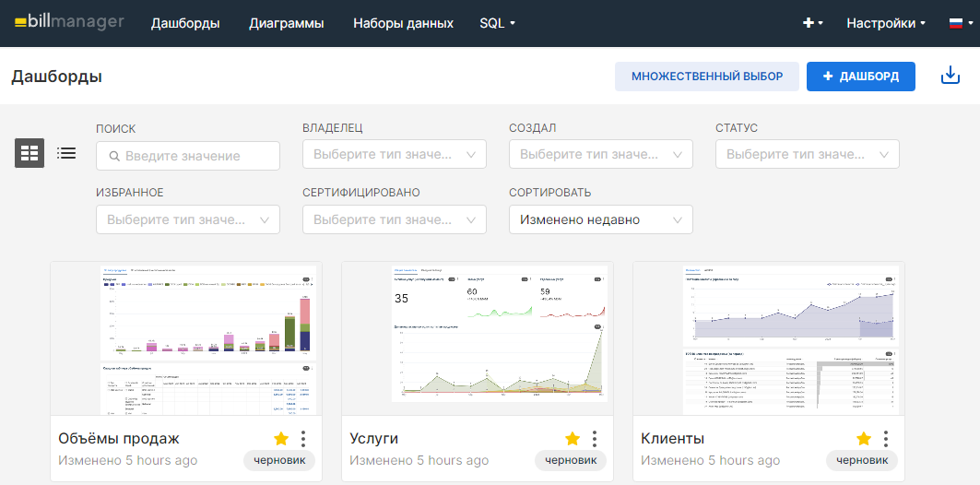Open the Клиенты dashboard thumbnail
Viewport: 980px width, 485px height.
pyautogui.click(x=769, y=338)
